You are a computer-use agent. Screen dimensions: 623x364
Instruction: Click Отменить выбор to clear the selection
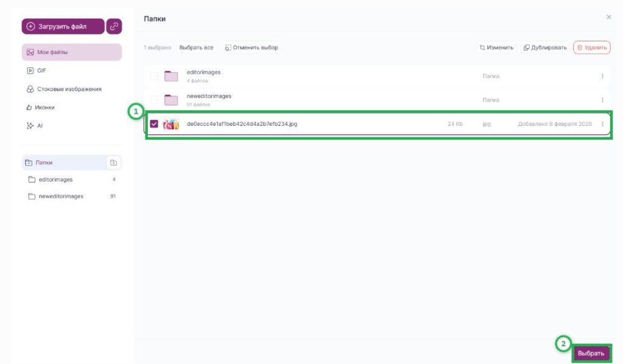tap(251, 47)
